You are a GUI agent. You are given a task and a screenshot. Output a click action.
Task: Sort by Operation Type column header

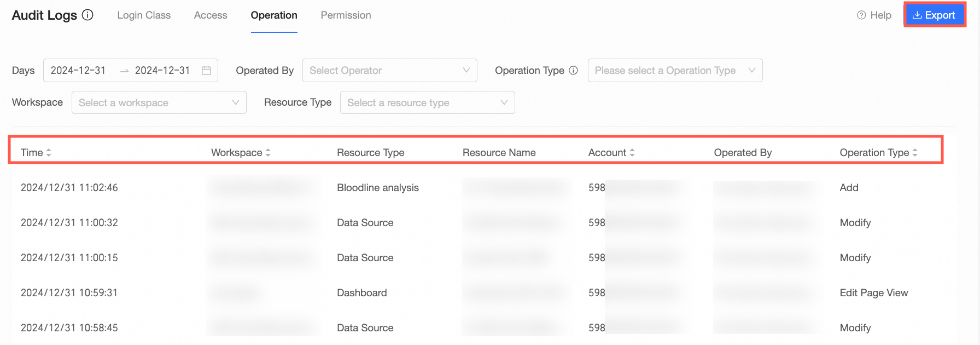pos(915,153)
